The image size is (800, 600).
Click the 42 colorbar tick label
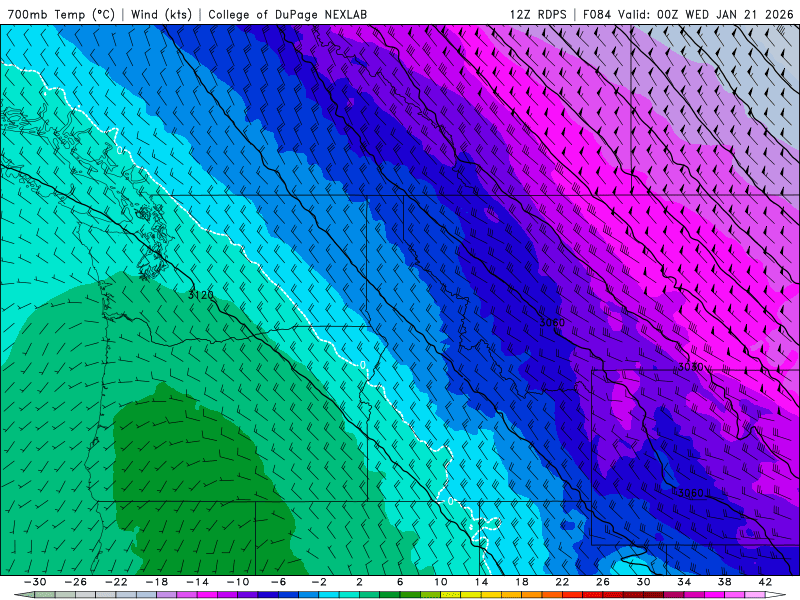765,582
